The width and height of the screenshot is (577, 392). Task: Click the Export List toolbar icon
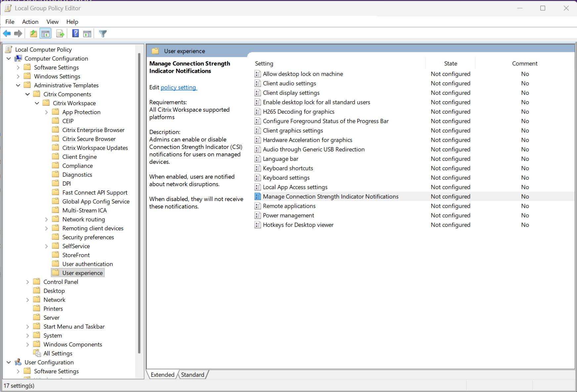(x=60, y=33)
